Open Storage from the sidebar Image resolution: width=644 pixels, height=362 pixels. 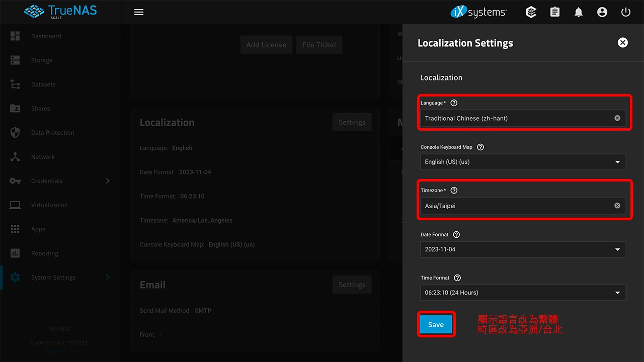tap(42, 60)
